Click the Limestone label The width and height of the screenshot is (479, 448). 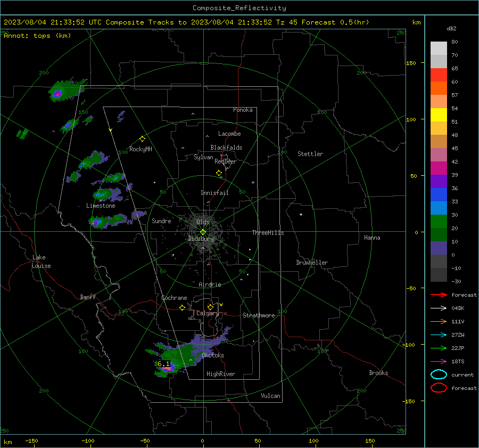click(x=101, y=206)
